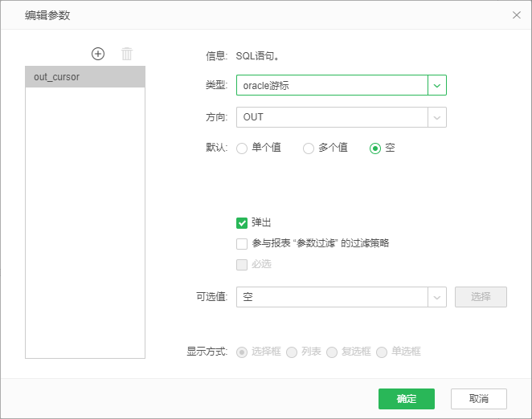Open the 方向 dropdown arrow

pos(437,117)
